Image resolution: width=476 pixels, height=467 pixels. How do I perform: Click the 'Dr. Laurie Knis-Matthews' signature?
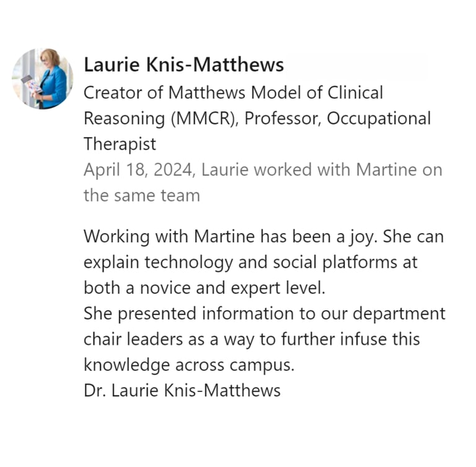click(x=182, y=390)
